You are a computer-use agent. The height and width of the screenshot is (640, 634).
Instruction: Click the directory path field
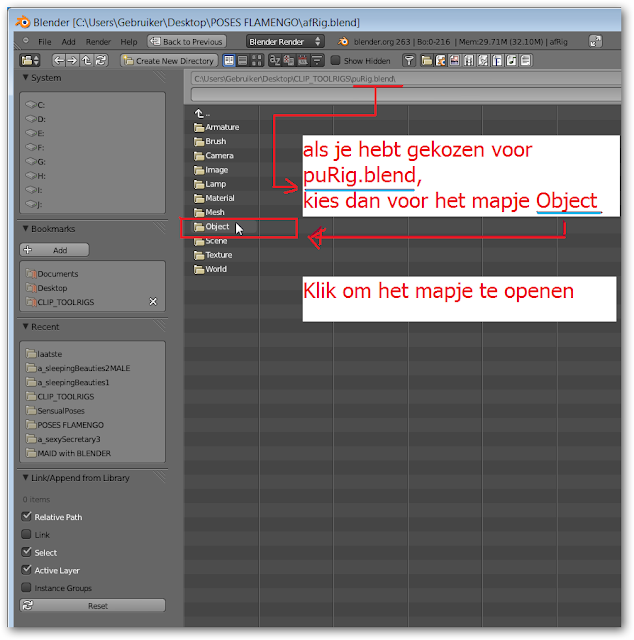point(406,78)
